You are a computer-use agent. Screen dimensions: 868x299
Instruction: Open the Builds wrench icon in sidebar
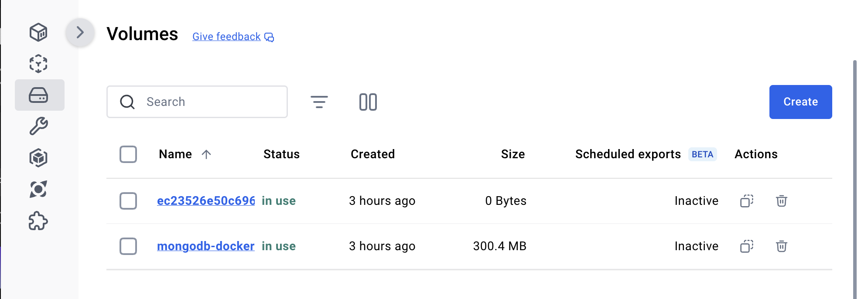click(x=38, y=126)
